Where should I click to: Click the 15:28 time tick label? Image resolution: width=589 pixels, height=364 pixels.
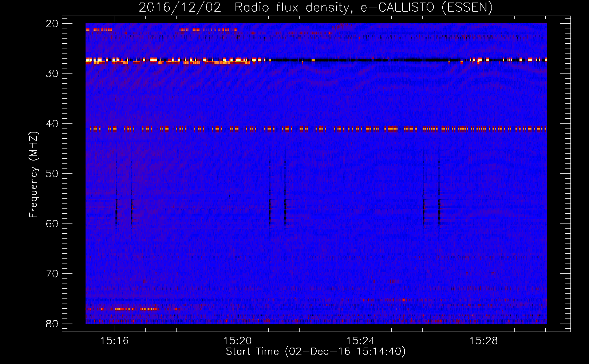click(484, 341)
